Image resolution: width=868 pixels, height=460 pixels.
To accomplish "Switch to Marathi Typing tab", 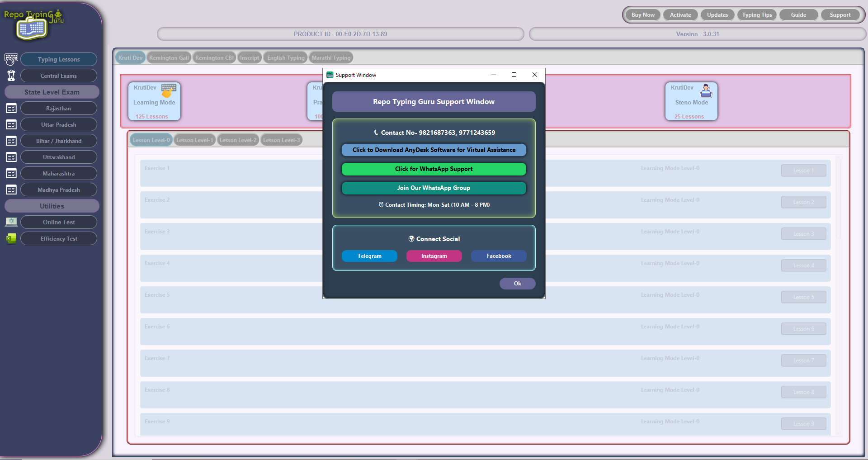I will (x=331, y=57).
